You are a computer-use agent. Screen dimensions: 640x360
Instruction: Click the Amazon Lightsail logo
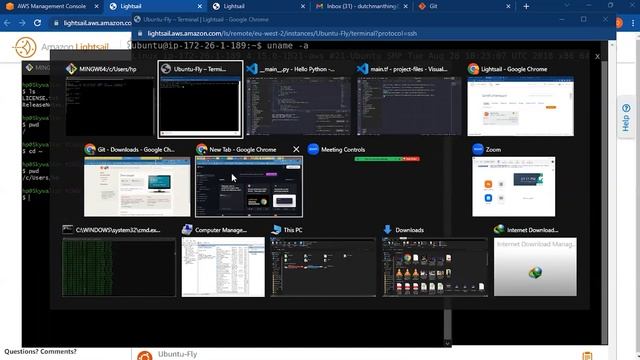pyautogui.click(x=61, y=47)
